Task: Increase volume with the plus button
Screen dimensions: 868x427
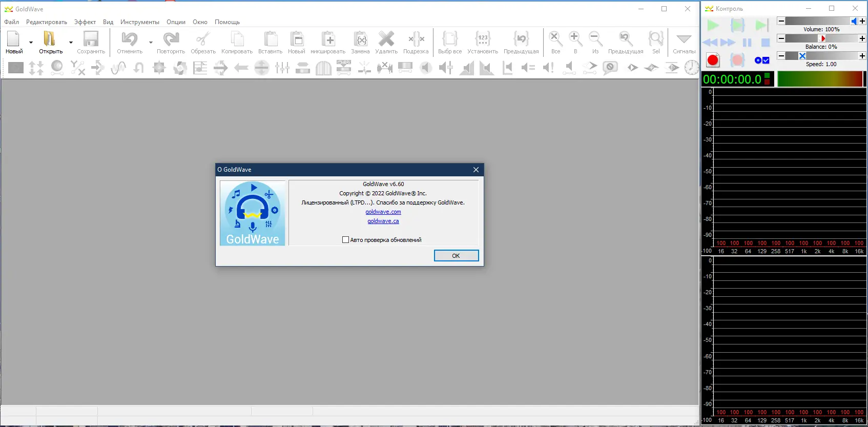Action: click(x=862, y=21)
